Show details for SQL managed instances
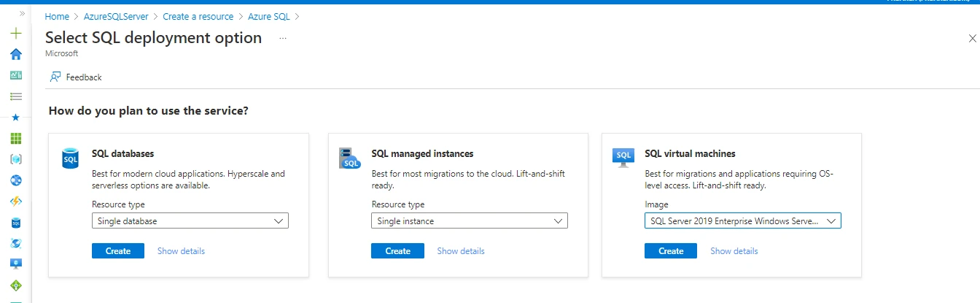This screenshot has height=303, width=980. [x=461, y=250]
